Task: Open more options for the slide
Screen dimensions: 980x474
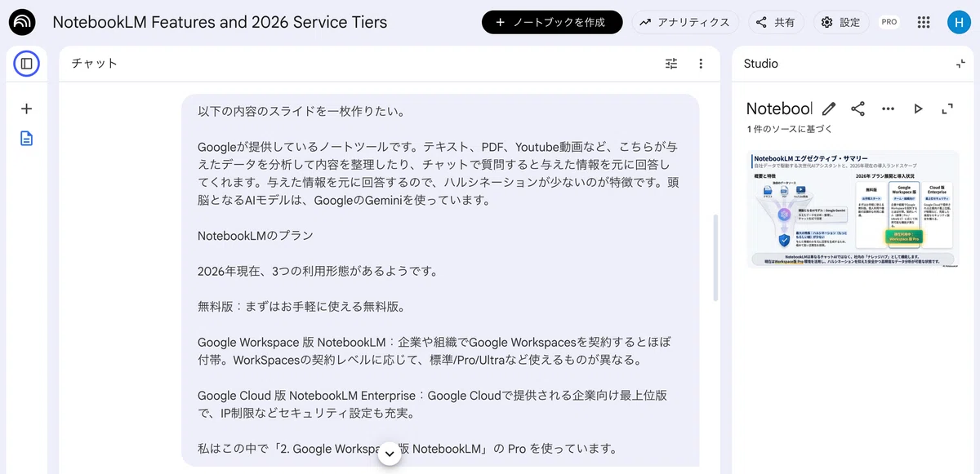Action: click(889, 109)
